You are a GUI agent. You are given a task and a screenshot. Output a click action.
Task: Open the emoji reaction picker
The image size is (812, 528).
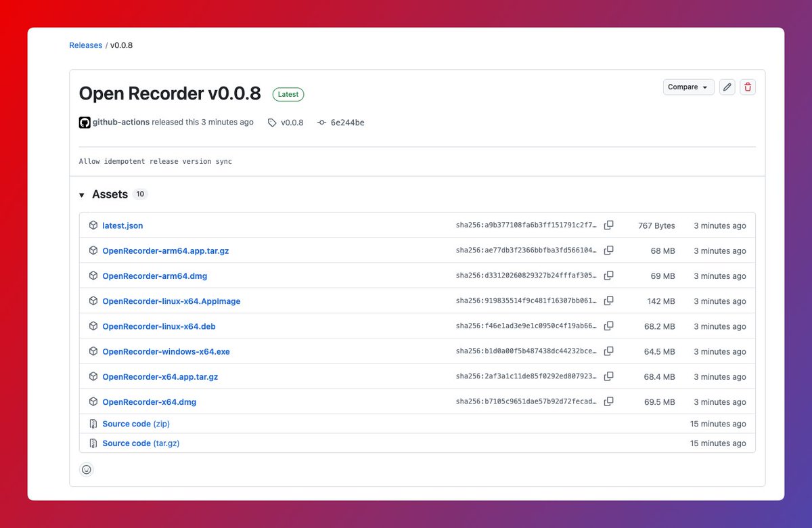point(86,469)
